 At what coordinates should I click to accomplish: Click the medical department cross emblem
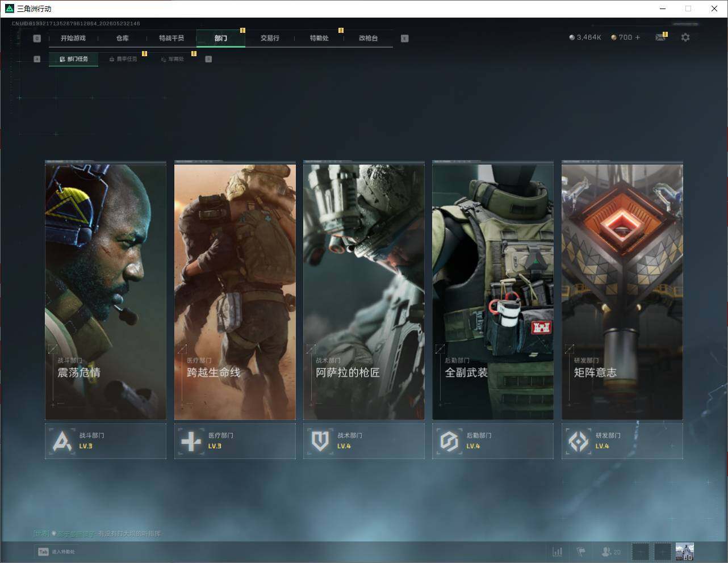pos(191,441)
